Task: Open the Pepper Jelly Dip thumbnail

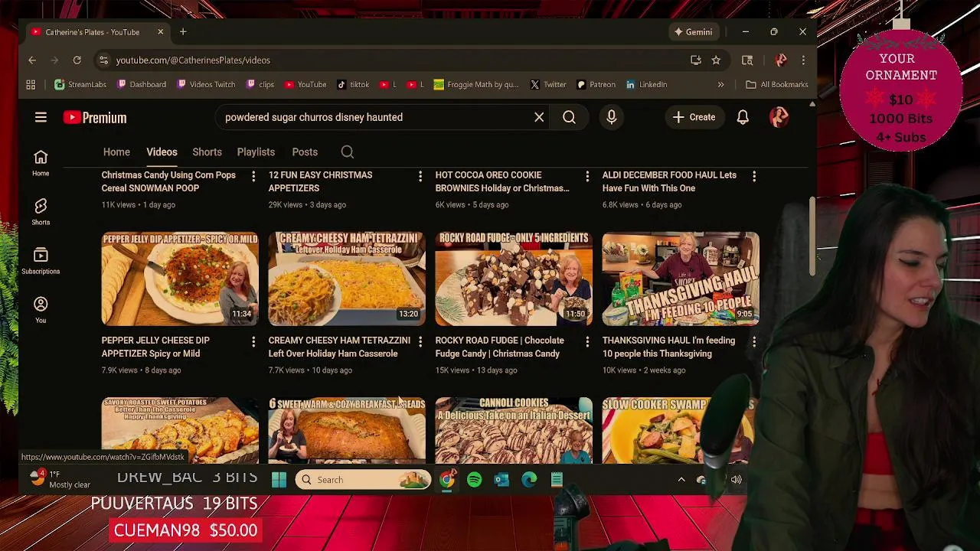Action: [x=180, y=279]
